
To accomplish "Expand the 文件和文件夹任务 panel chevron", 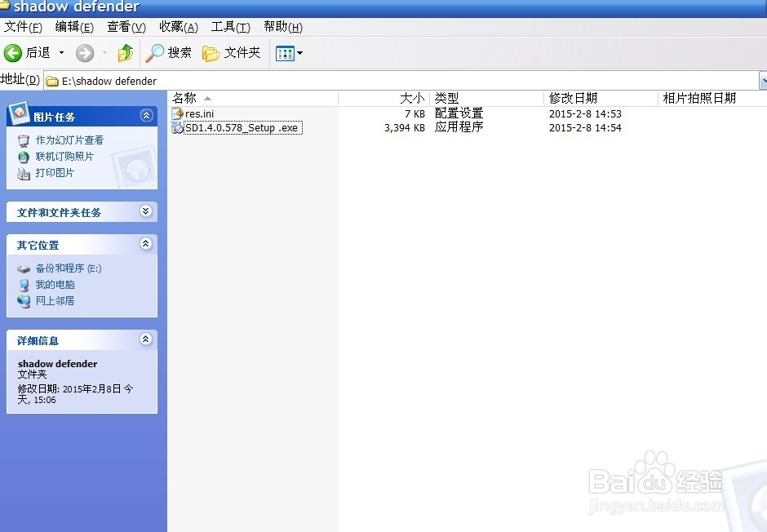I will coord(146,211).
